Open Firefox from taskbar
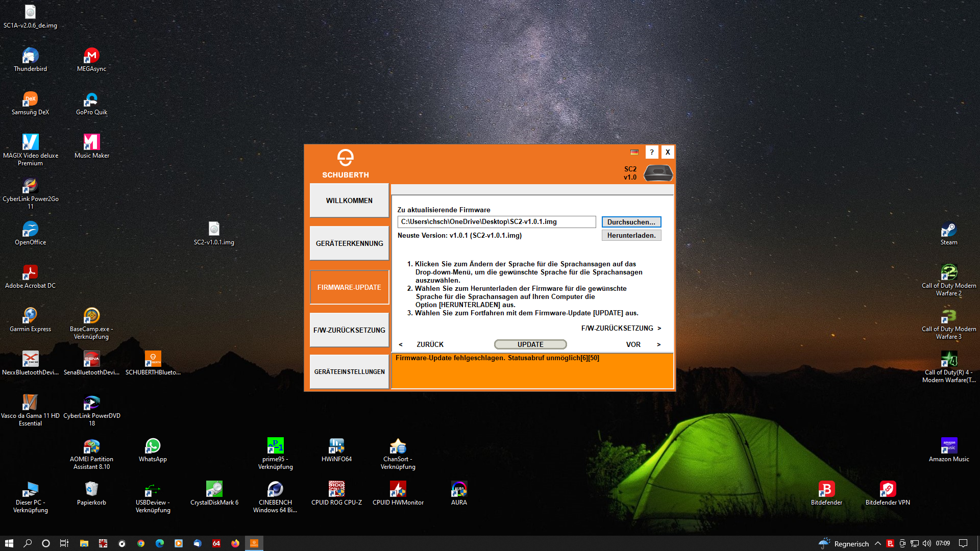 [x=235, y=543]
